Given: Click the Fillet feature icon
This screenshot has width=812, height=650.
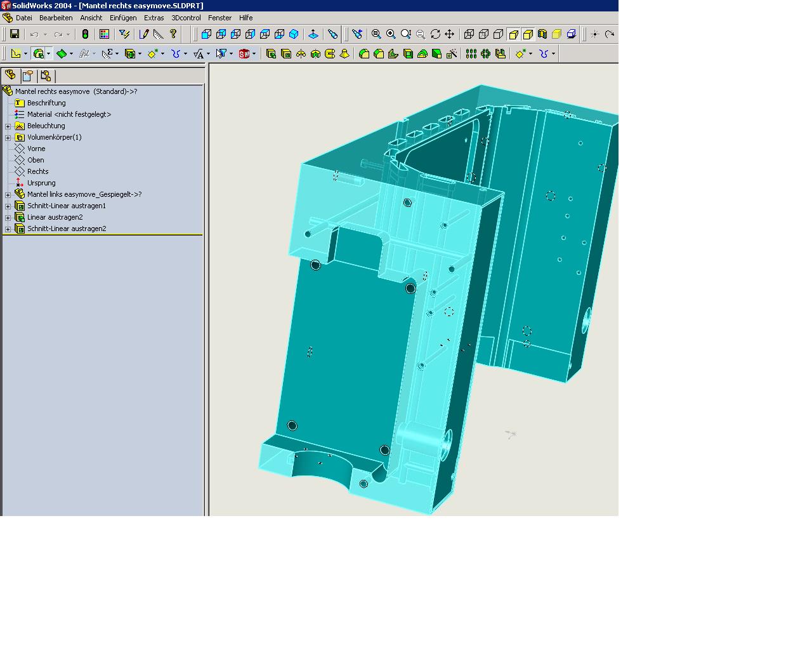Looking at the screenshot, I should pyautogui.click(x=364, y=54).
